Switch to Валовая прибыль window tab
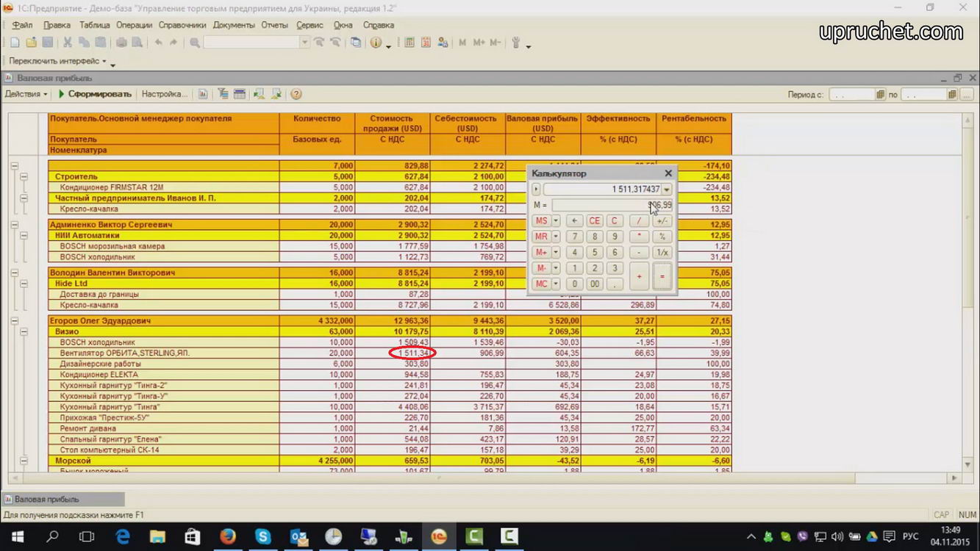 pos(62,500)
